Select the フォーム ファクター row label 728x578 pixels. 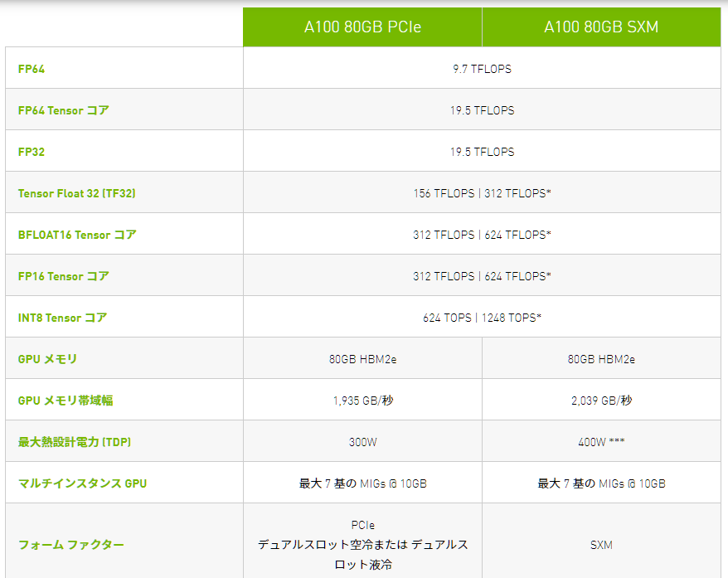pyautogui.click(x=71, y=545)
